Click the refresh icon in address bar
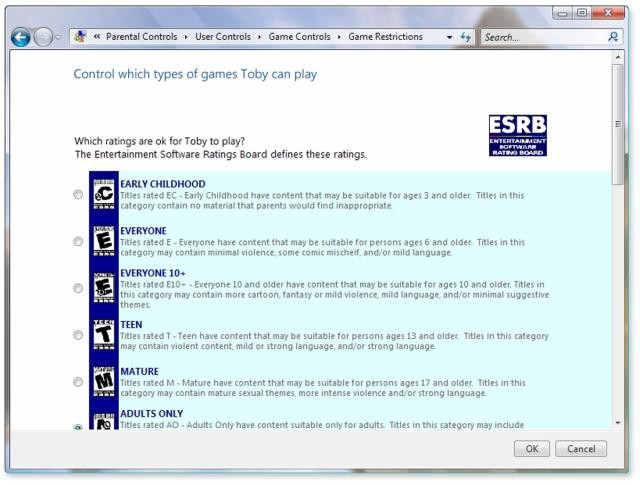This screenshot has width=640, height=485. (466, 37)
